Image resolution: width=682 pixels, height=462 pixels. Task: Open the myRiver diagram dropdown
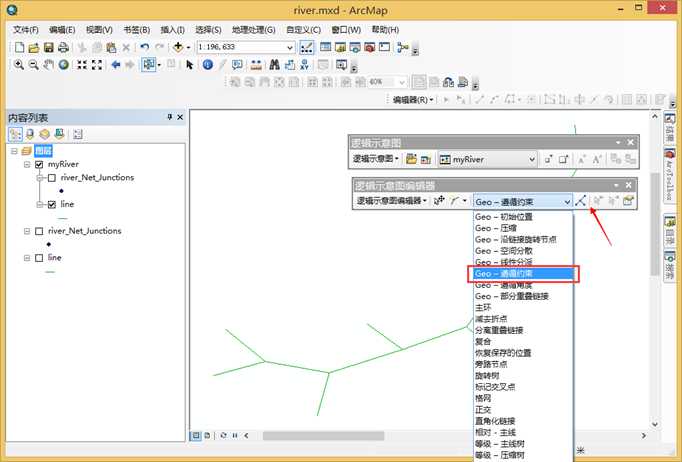530,159
